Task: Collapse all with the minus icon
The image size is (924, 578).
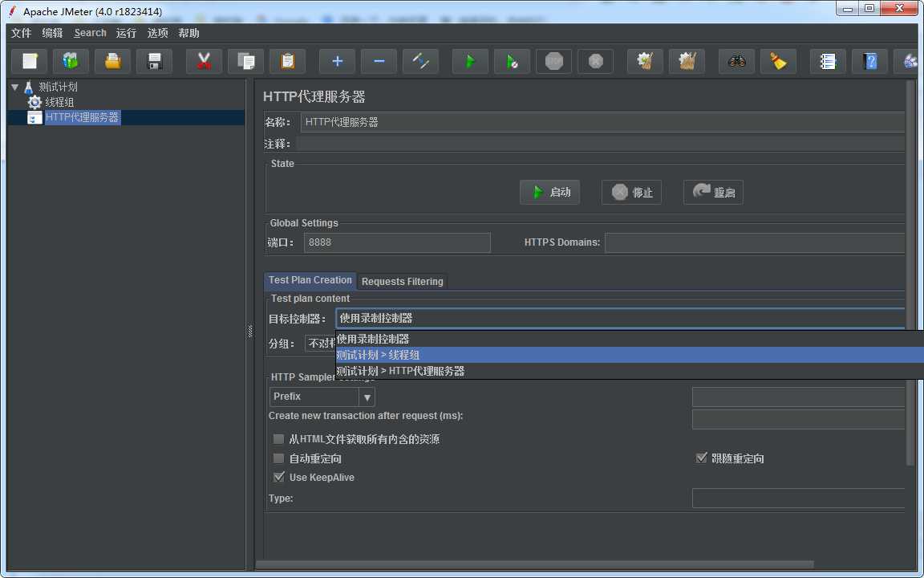Action: point(379,61)
